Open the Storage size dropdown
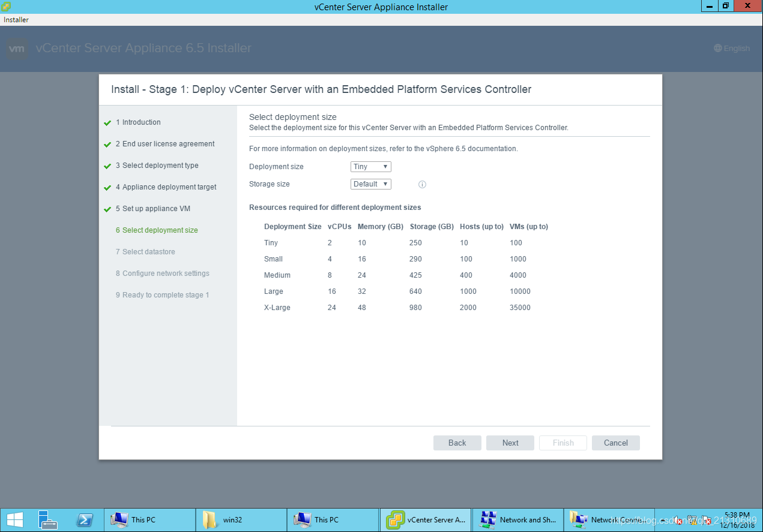Screen dimensions: 763x532 (x=371, y=184)
